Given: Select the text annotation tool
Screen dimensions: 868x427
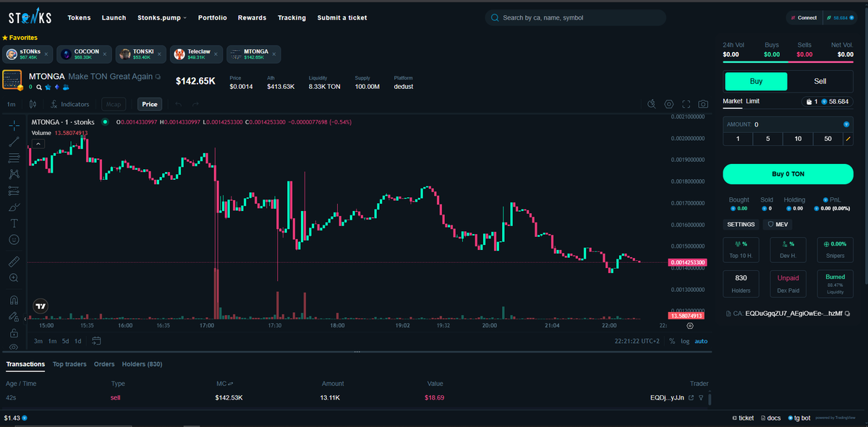Looking at the screenshot, I should (x=14, y=223).
